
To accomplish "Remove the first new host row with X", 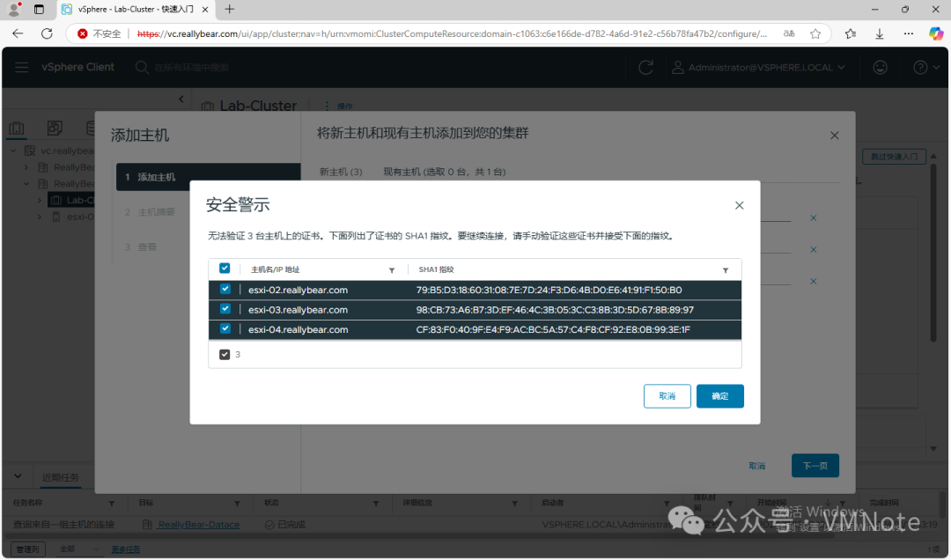I will [x=814, y=217].
